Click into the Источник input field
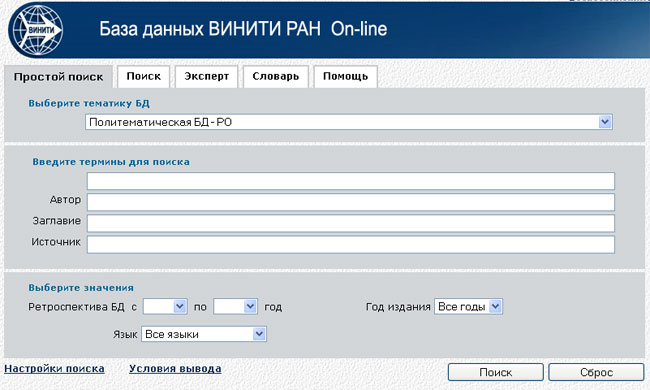This screenshot has width=650, height=390. point(351,245)
